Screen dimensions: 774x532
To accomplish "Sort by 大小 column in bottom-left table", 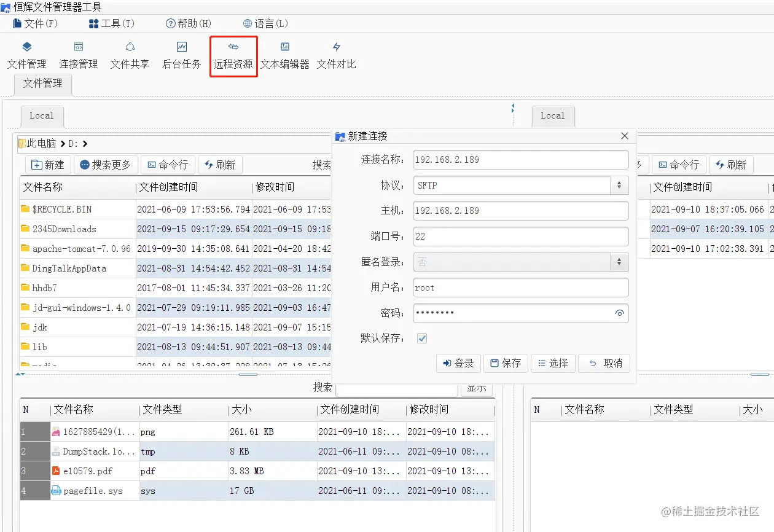I will click(273, 410).
